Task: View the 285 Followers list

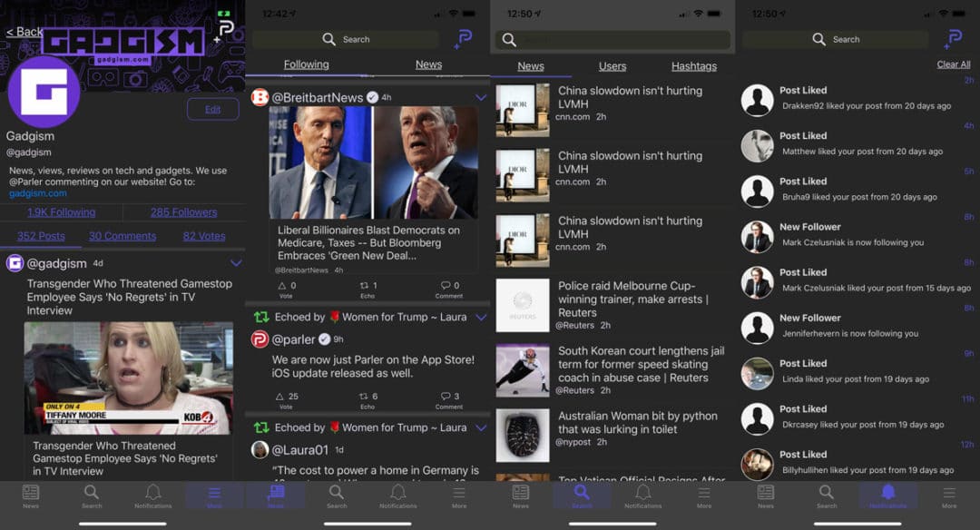Action: click(x=183, y=212)
